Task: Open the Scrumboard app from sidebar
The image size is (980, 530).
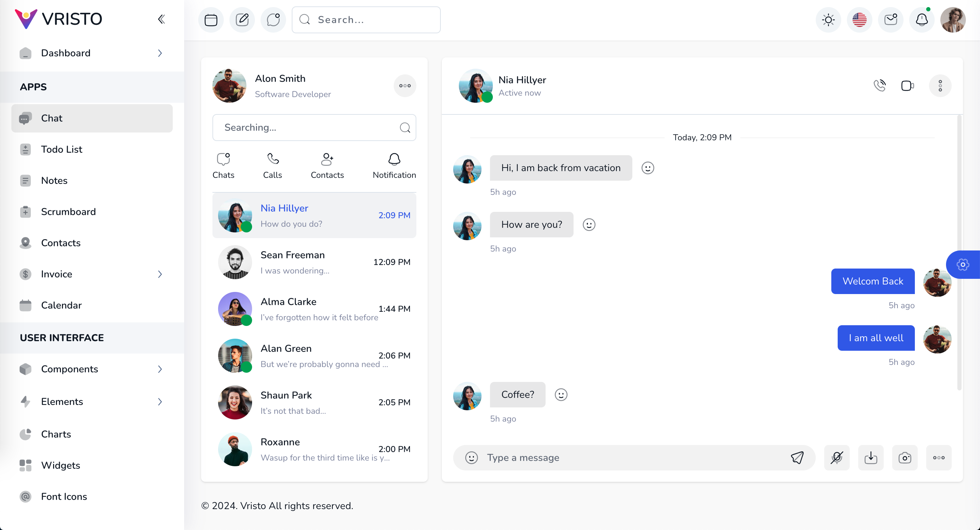Action: coord(68,211)
